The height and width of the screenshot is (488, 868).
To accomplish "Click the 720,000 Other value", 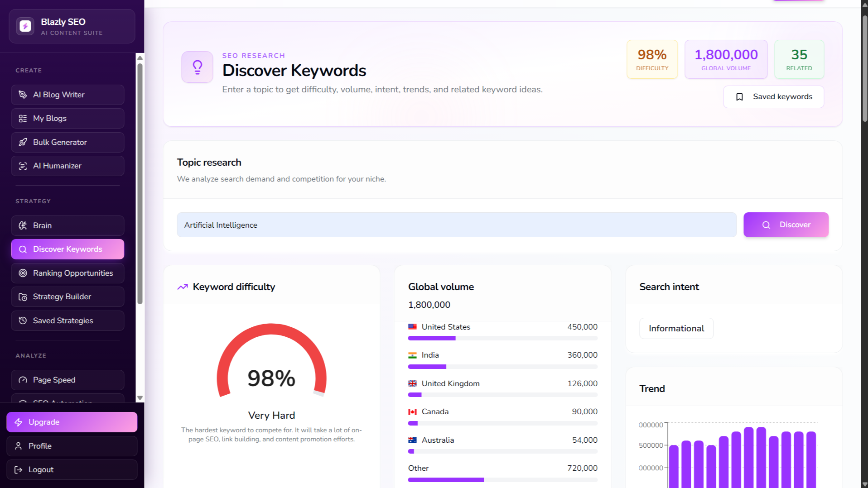I will pyautogui.click(x=582, y=468).
